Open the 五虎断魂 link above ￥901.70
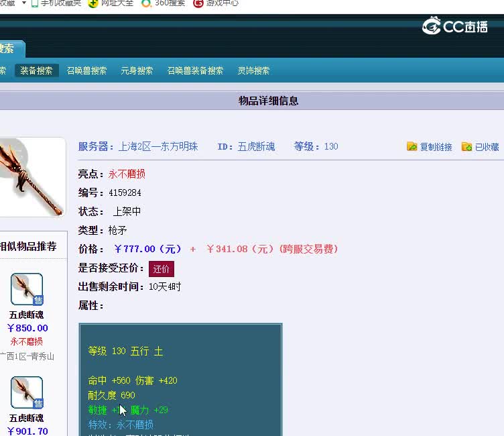Image resolution: width=504 pixels, height=436 pixels. 26,418
